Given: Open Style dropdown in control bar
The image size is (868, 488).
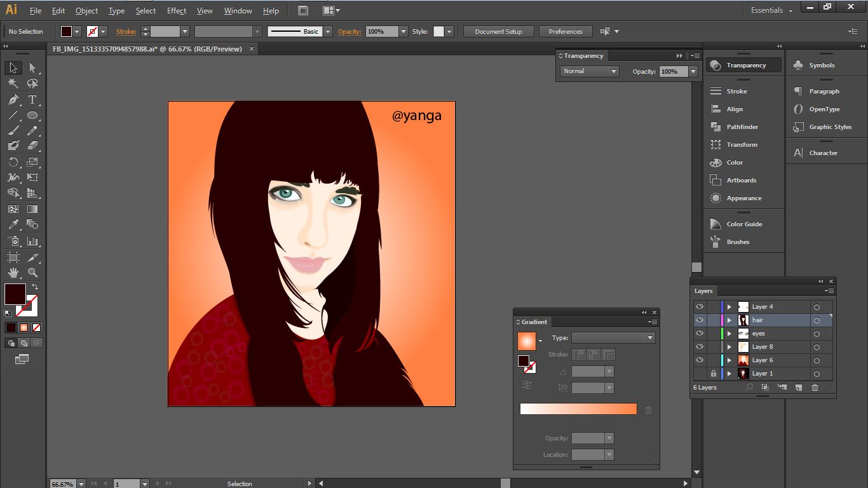Looking at the screenshot, I should (449, 31).
